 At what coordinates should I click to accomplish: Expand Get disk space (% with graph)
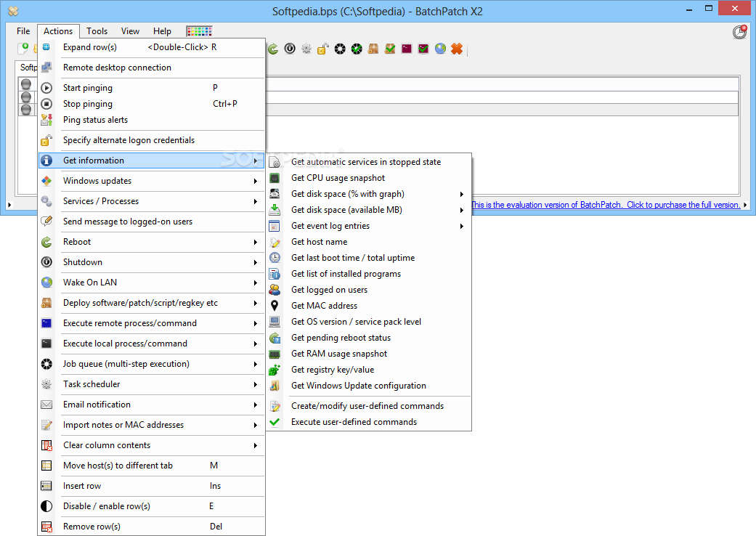point(369,194)
